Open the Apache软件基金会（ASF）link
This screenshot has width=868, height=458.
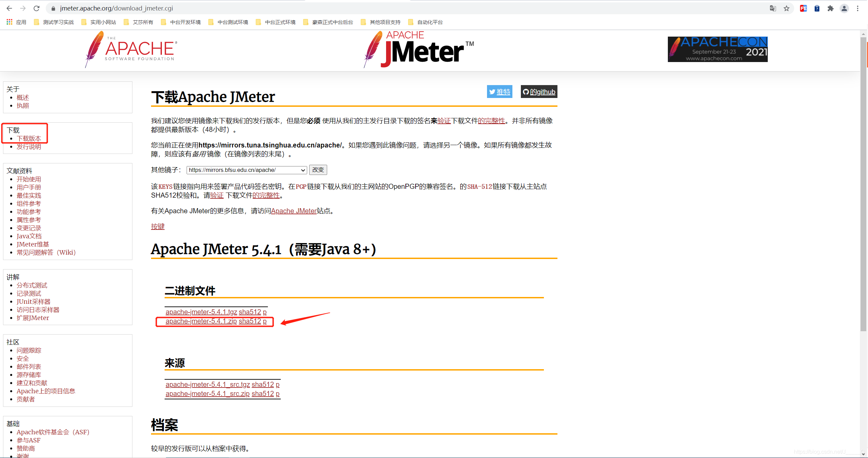[53, 432]
